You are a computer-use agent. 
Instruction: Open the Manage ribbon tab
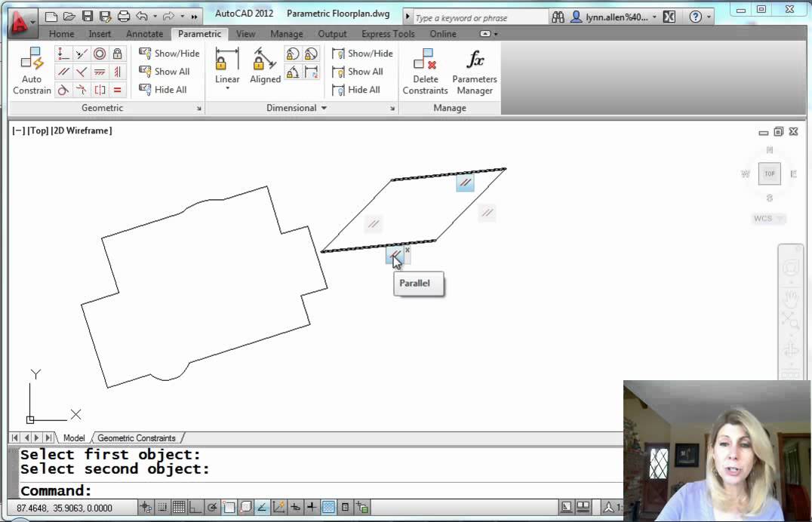[x=286, y=34]
